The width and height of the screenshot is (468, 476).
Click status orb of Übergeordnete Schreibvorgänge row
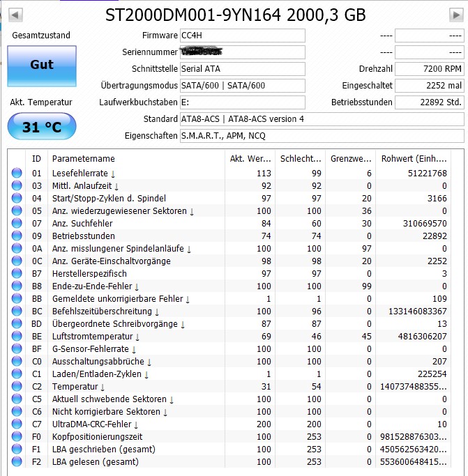[17, 323]
